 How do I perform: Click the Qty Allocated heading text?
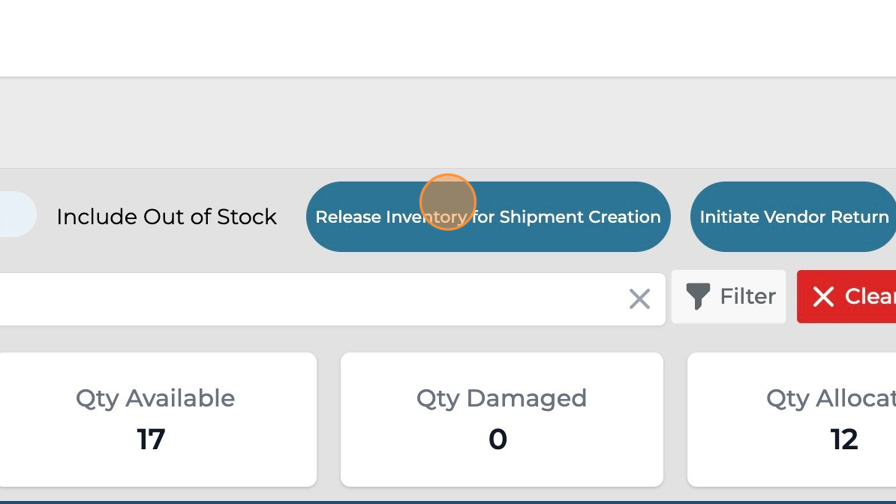(830, 398)
